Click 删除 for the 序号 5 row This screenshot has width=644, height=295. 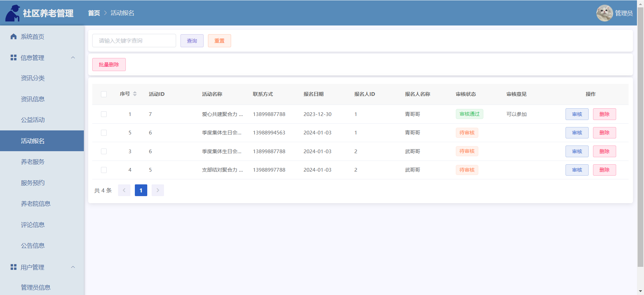(604, 133)
